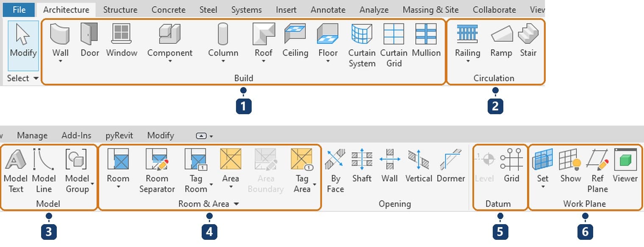Select the Mullion tool
Screen dimensions: 644x247
[x=426, y=41]
